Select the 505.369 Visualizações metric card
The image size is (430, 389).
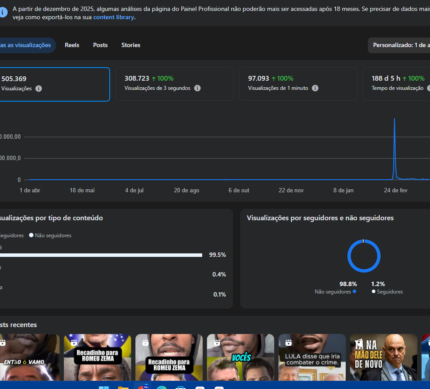(x=54, y=84)
